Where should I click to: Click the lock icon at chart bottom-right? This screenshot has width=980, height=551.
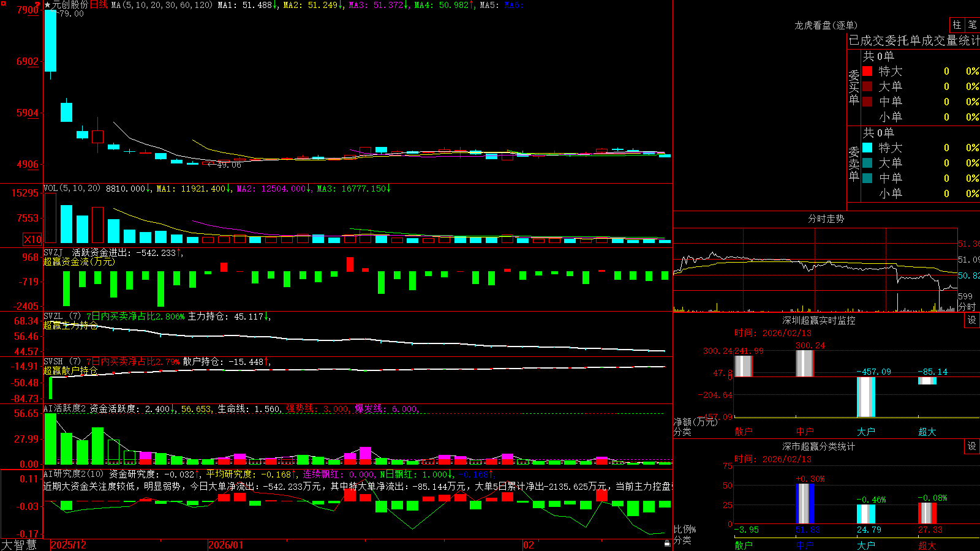coord(667,543)
